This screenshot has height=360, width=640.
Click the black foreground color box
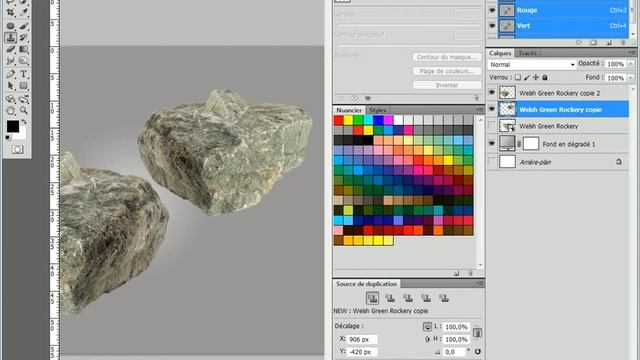[13, 127]
